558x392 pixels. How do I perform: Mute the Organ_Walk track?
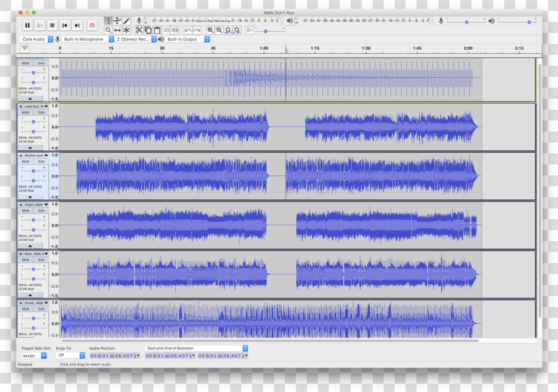(x=26, y=211)
